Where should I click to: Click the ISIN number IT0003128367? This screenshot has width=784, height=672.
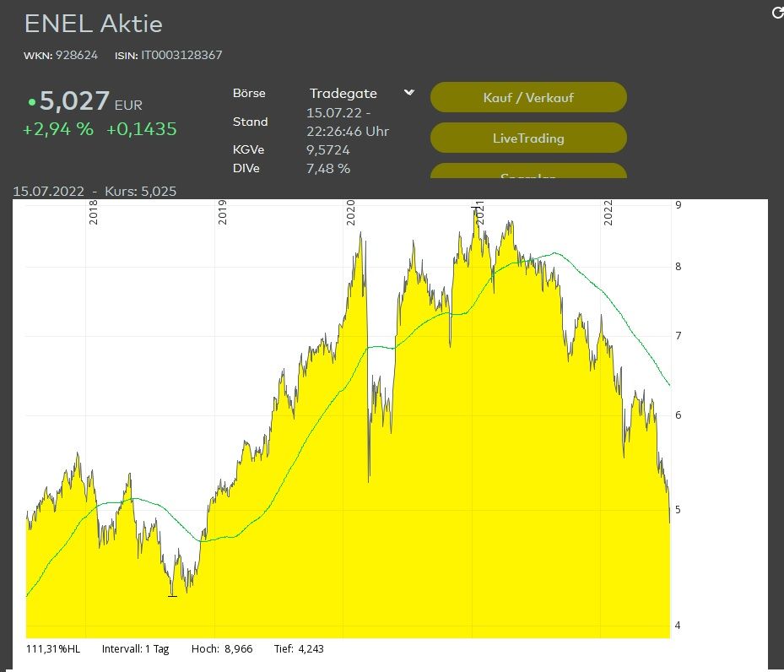pos(181,55)
